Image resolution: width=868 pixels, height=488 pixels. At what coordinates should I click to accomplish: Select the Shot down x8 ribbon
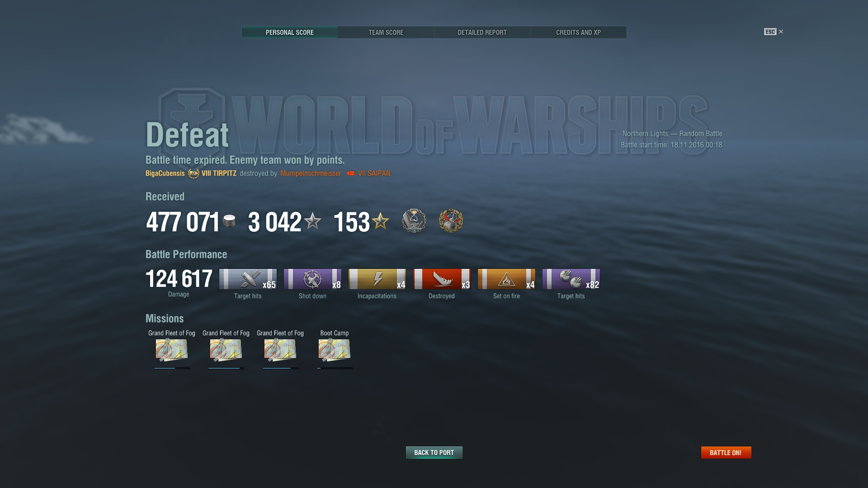(312, 279)
